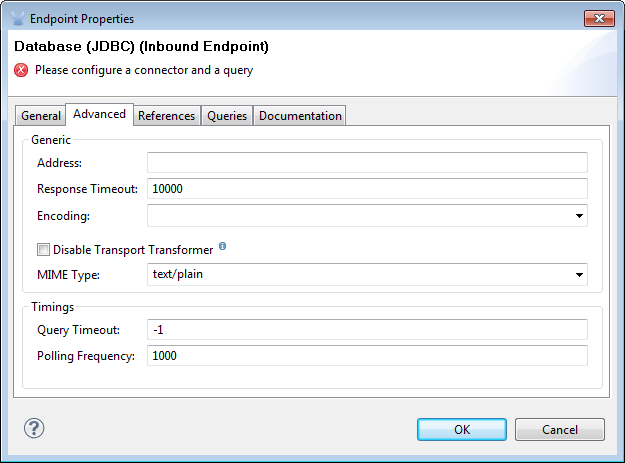The width and height of the screenshot is (625, 463).
Task: Edit the Polling Frequency value field
Action: click(x=367, y=356)
